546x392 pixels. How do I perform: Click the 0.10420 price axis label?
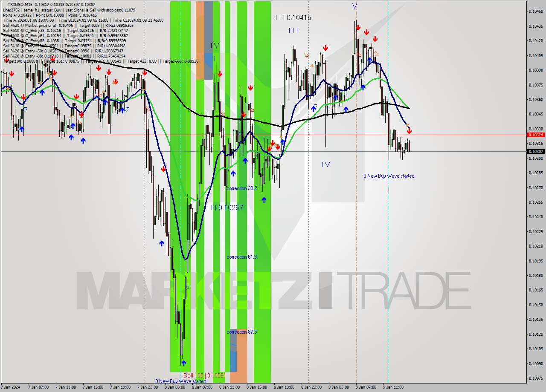536,40
